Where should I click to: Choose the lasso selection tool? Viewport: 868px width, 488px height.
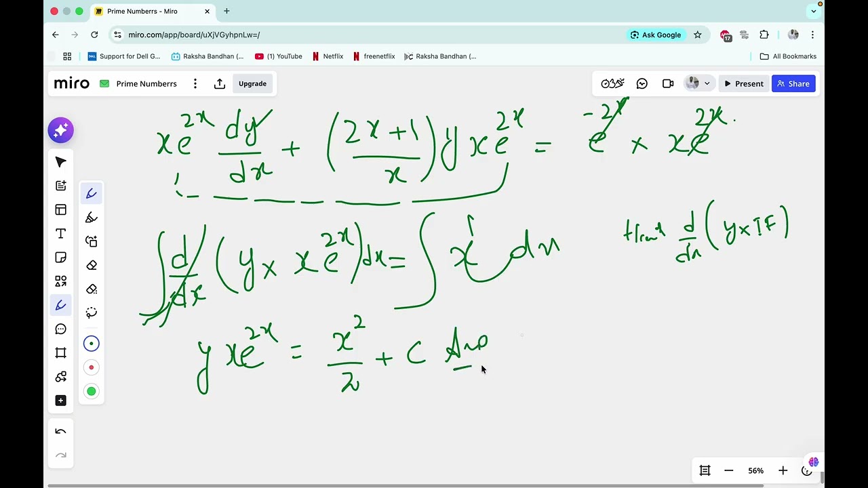(x=92, y=312)
